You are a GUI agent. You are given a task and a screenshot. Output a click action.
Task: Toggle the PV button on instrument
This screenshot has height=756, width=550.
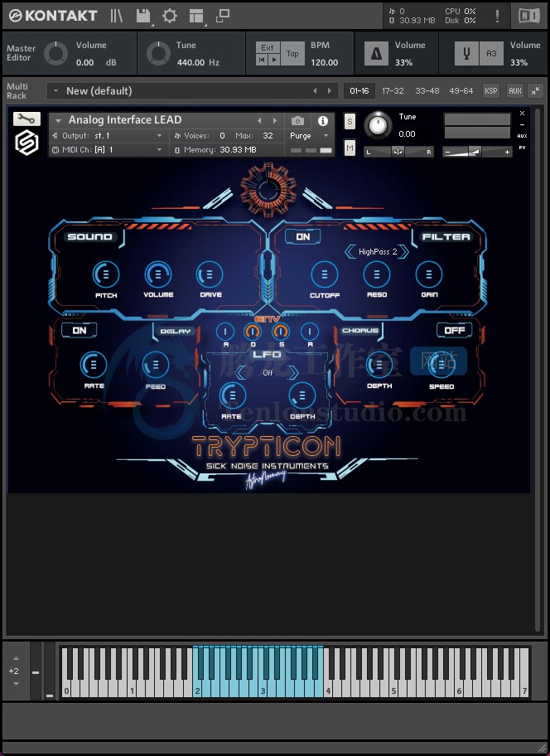522,148
